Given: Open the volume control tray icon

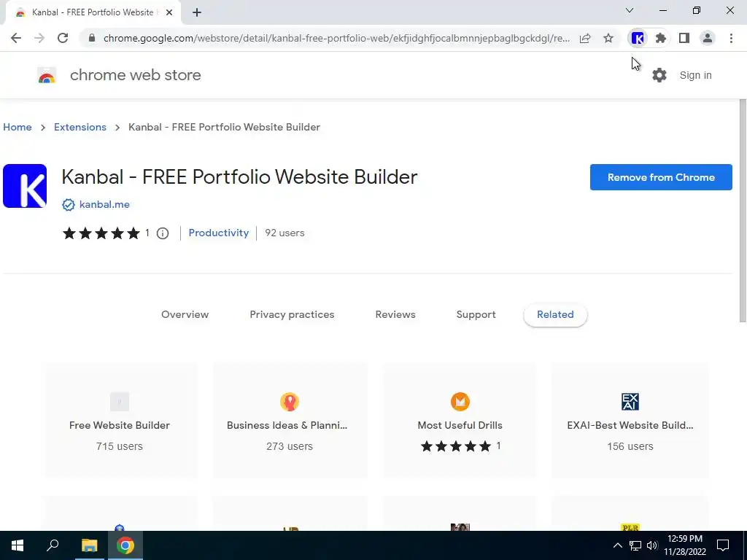Looking at the screenshot, I should pyautogui.click(x=652, y=545).
